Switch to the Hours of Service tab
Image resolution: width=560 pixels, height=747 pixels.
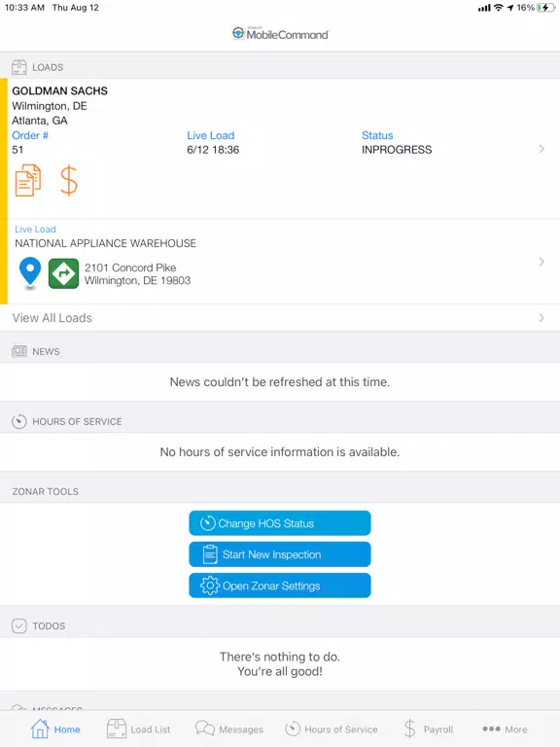(x=332, y=729)
